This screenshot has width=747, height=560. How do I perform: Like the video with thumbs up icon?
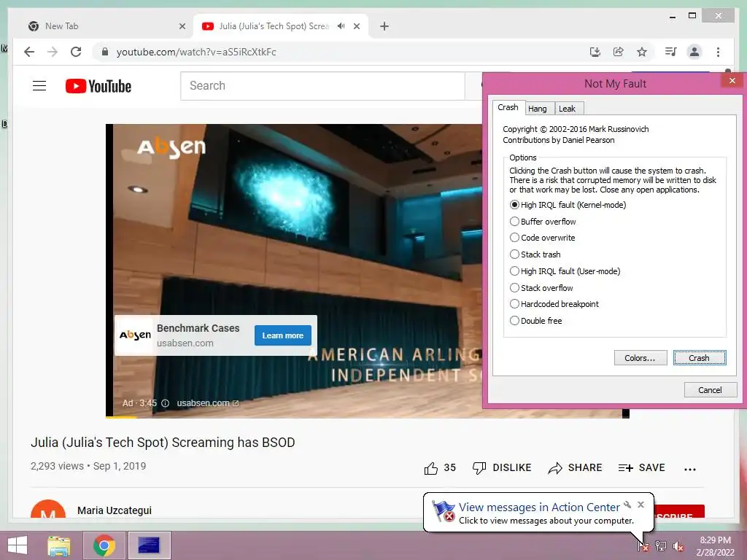430,468
